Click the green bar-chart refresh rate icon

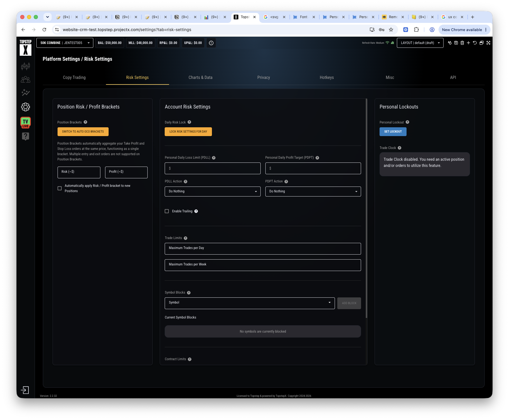pos(392,43)
